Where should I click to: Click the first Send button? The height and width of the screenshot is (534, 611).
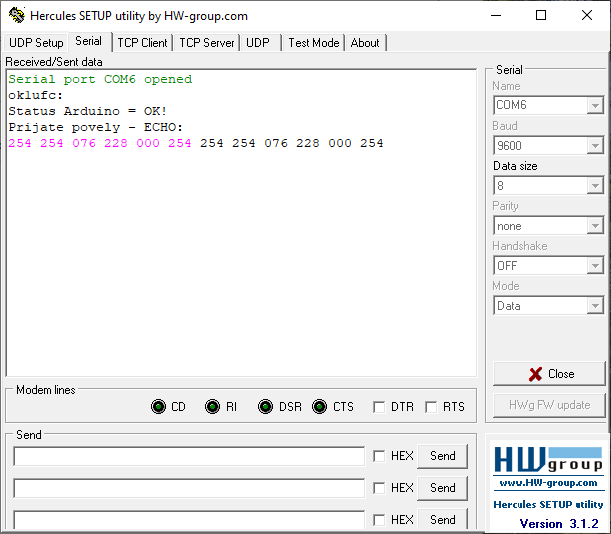(x=442, y=456)
